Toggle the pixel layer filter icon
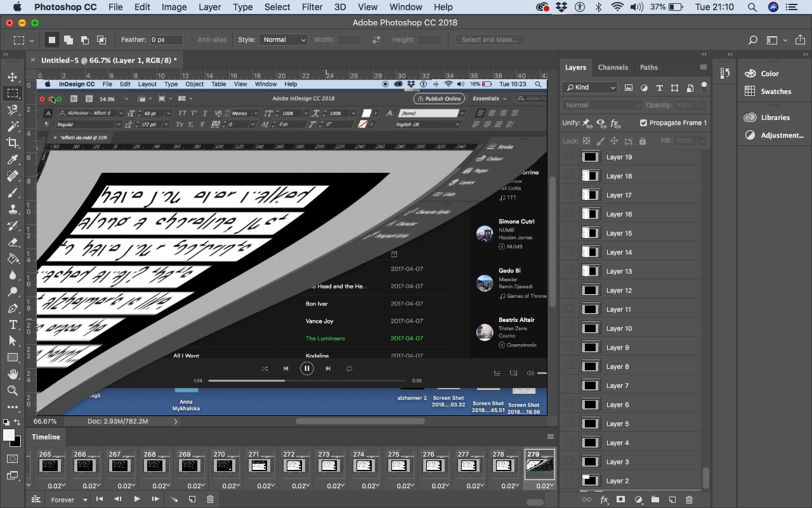812x508 pixels. pyautogui.click(x=629, y=88)
